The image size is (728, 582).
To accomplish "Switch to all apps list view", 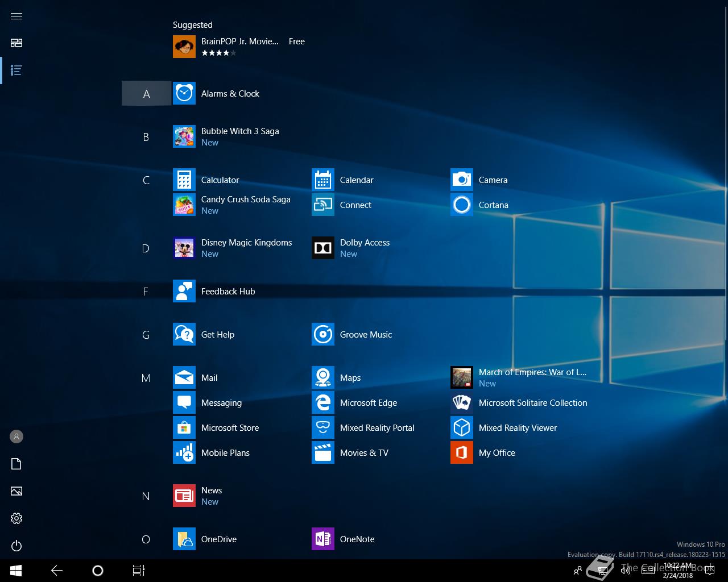I will pos(16,70).
